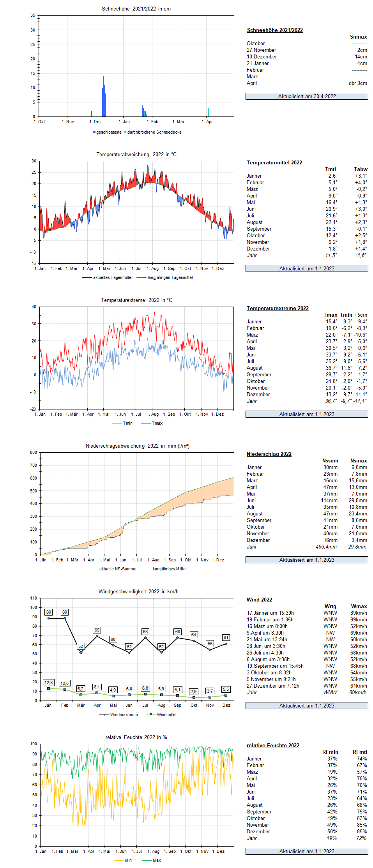This screenshot has width=373, height=868.
Task: Click the 'Windmittel' legend entry
Action: point(161,715)
